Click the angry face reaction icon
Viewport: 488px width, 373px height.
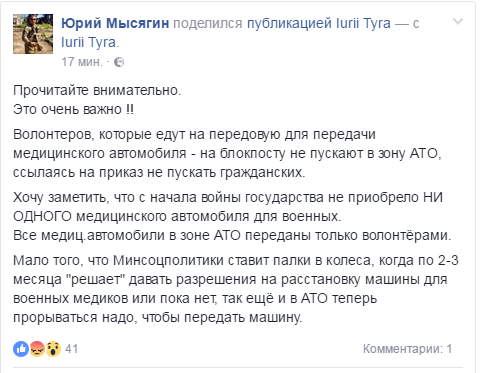coord(37,349)
